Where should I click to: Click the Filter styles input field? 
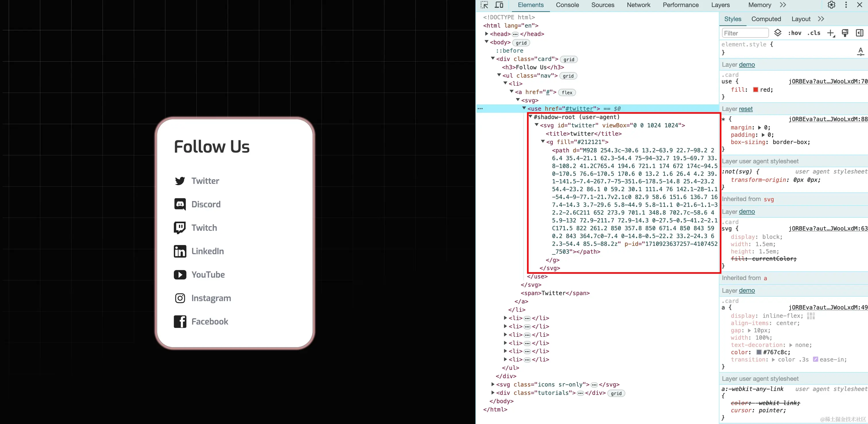(x=745, y=33)
